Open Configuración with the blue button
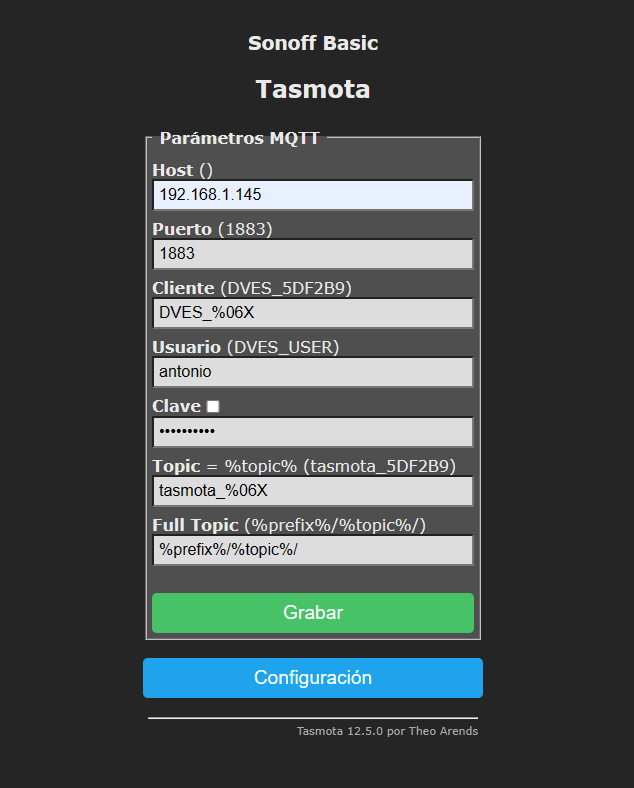The width and height of the screenshot is (634, 788). 312,678
